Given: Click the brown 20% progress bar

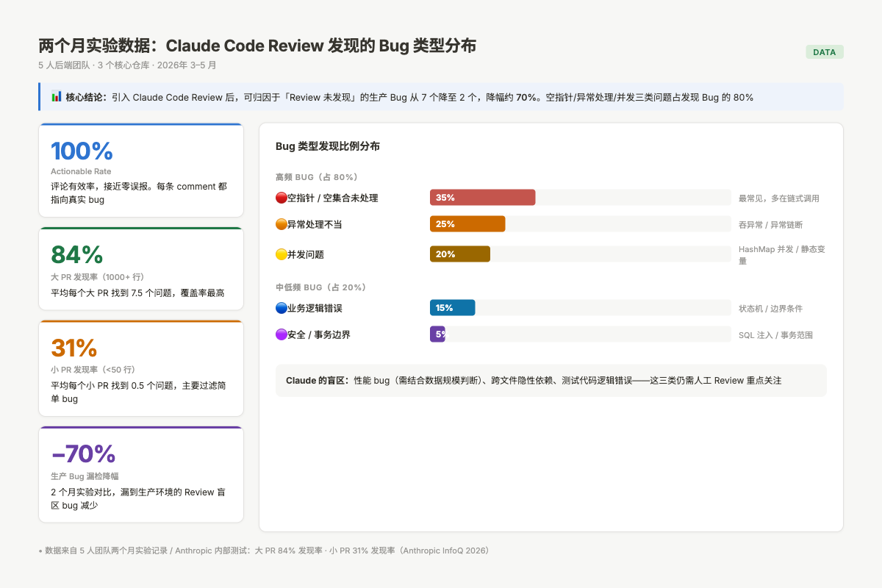Looking at the screenshot, I should tap(460, 254).
